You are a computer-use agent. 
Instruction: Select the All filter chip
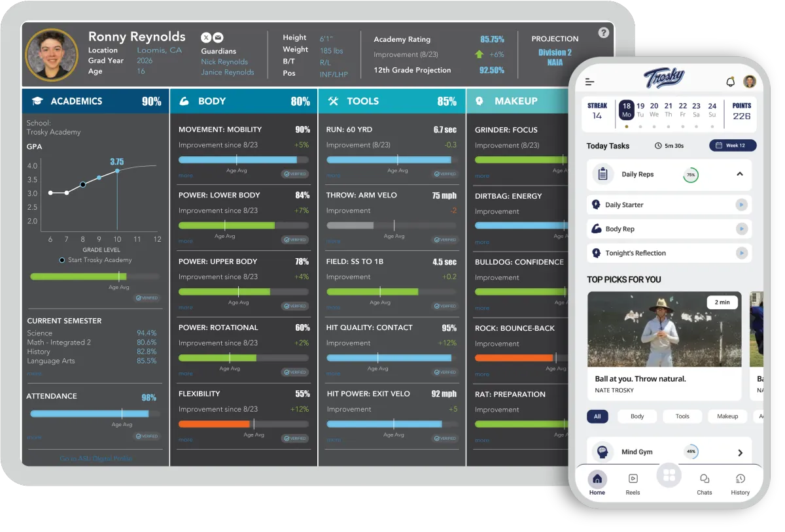pyautogui.click(x=597, y=416)
